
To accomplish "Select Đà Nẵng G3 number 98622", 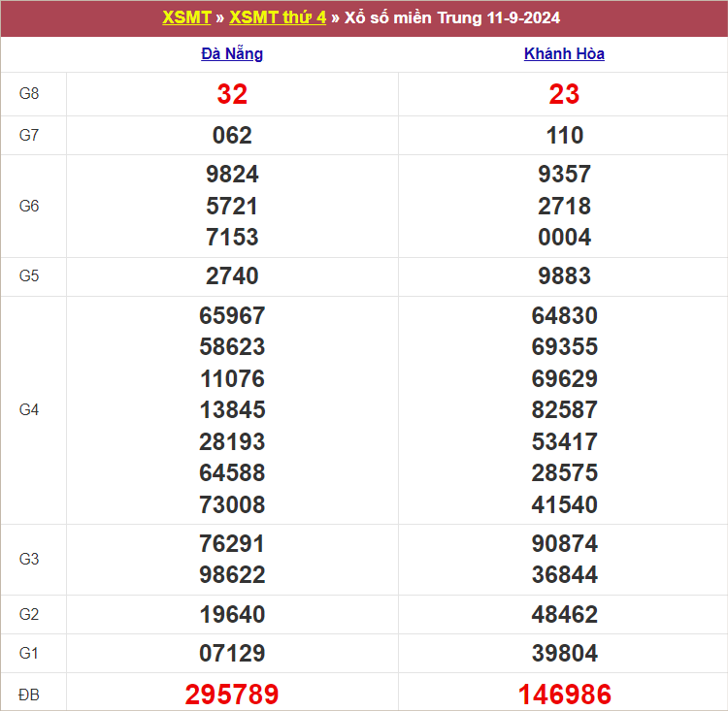I will [232, 575].
